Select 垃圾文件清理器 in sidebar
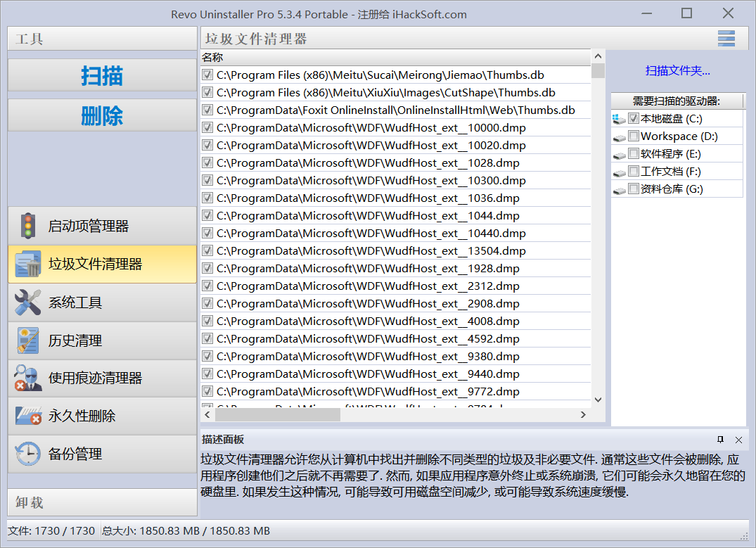Image resolution: width=756 pixels, height=548 pixels. click(102, 264)
